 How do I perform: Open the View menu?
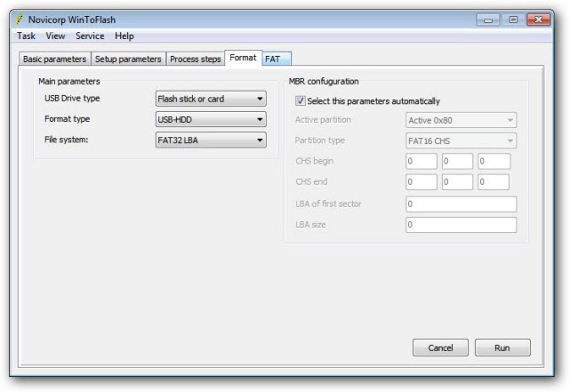click(55, 36)
